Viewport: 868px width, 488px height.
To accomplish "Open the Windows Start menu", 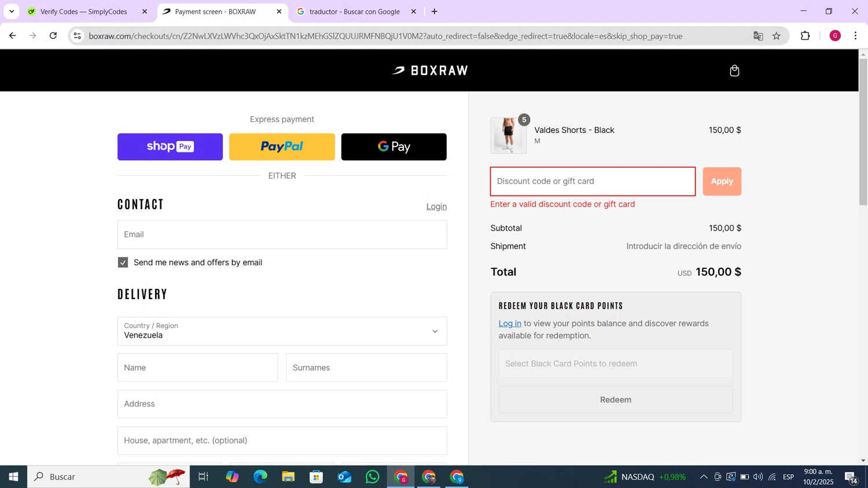I will [13, 477].
